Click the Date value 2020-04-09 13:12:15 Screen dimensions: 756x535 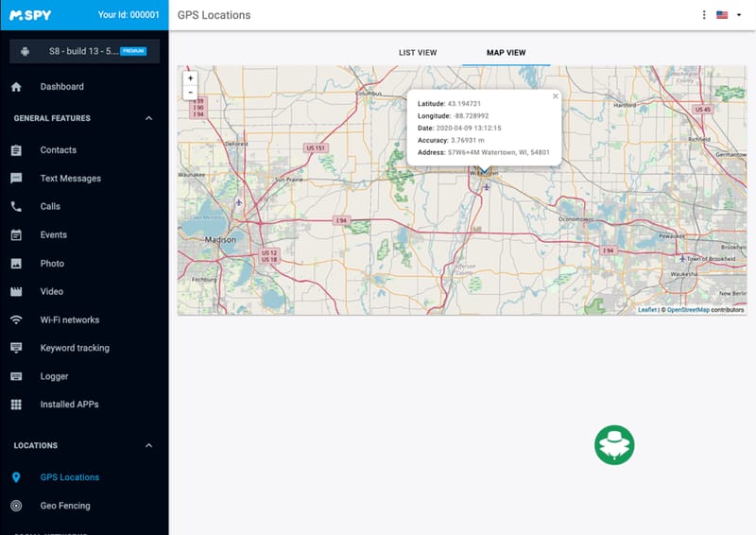pos(469,128)
